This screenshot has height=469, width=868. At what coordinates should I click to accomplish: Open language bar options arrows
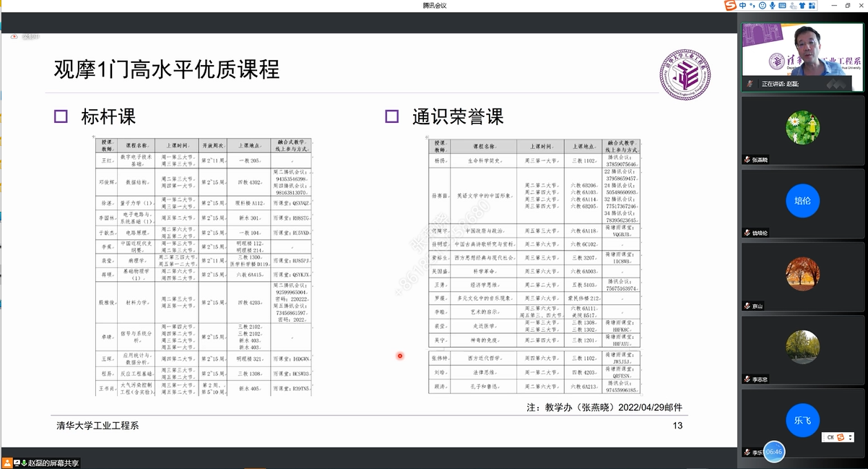click(851, 437)
